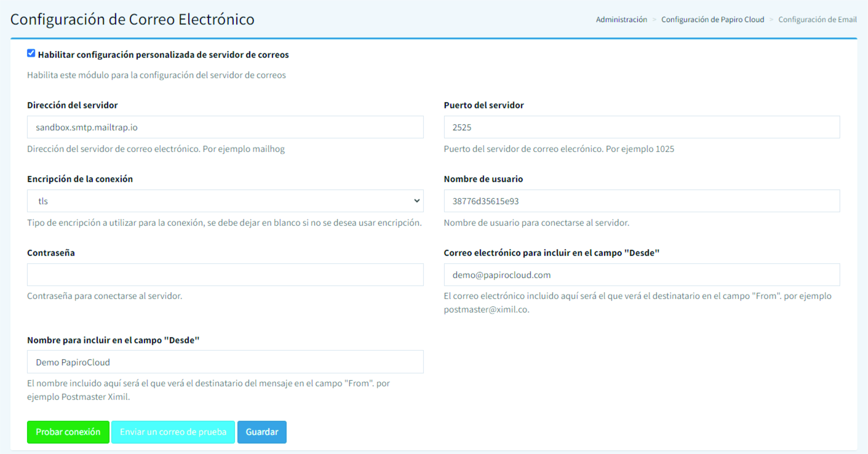Uncheck Habilitar configuración personalizada checkbox
The height and width of the screenshot is (454, 868).
[x=31, y=53]
